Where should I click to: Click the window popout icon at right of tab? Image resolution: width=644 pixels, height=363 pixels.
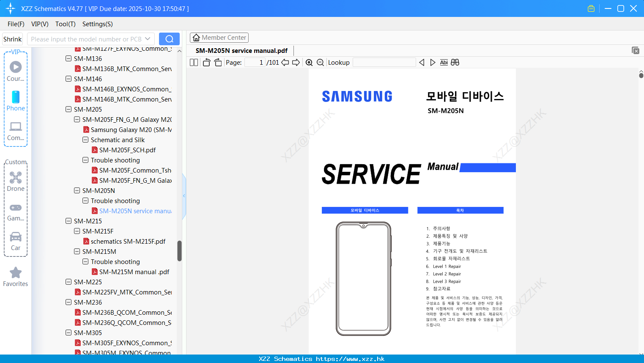pos(636,50)
